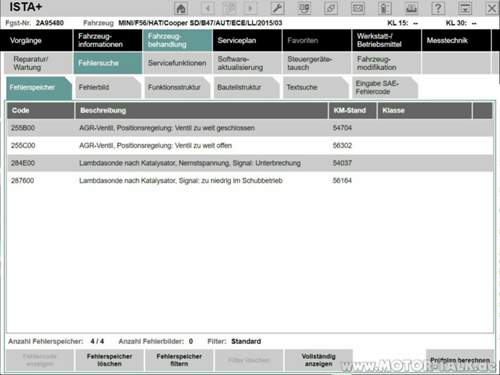
Task: Select fault code 255B00 row
Action: tap(250, 128)
